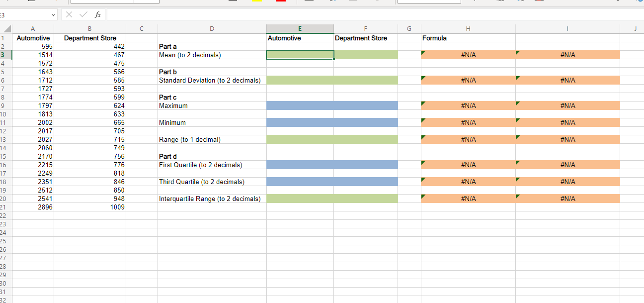
Task: Select cell A2 containing 595
Action: point(33,46)
